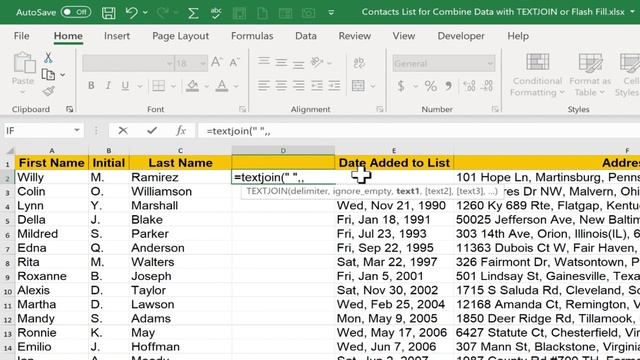The width and height of the screenshot is (640, 360).
Task: Click the Increase Decimal icon
Action: coord(469,86)
